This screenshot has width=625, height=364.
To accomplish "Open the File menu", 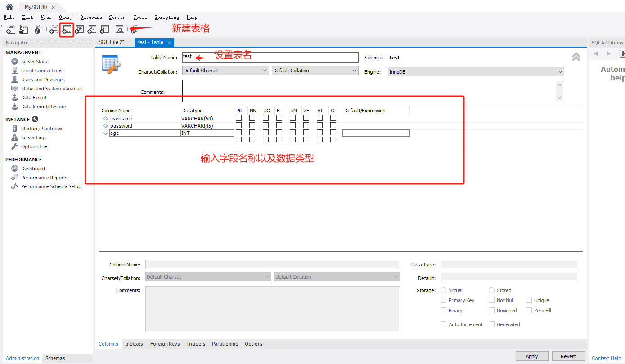I will (x=9, y=17).
